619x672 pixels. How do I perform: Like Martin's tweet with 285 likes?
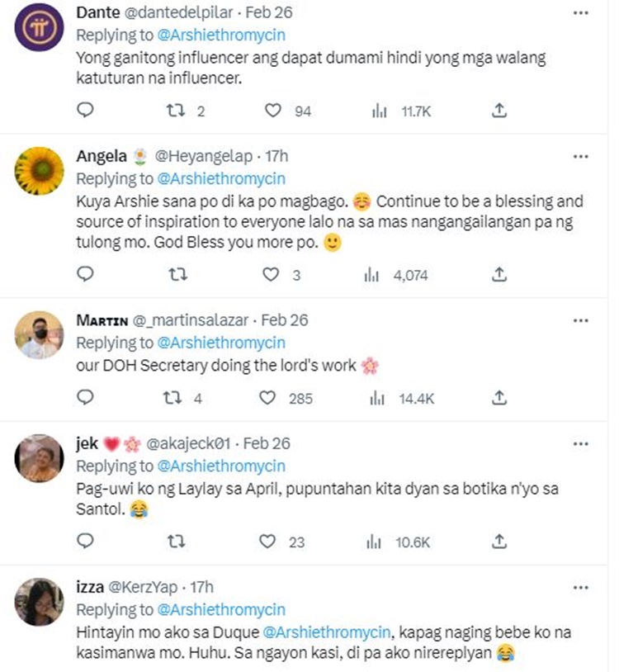coord(267,398)
